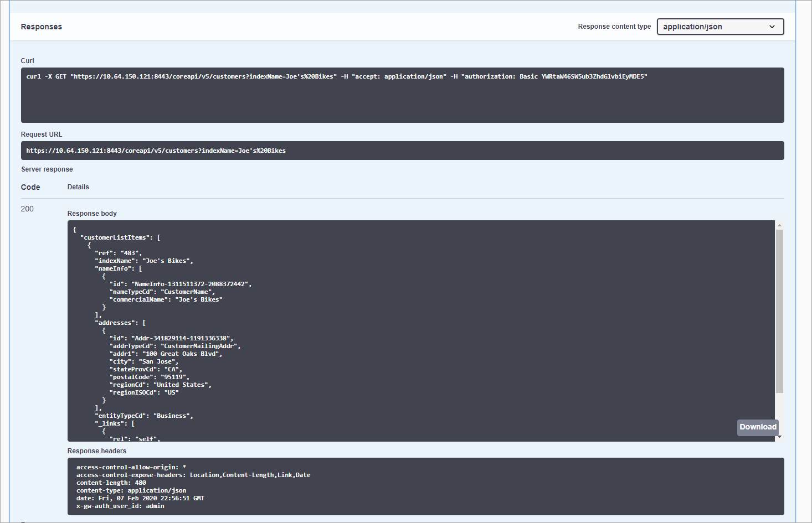Expand the application/json selector chevron
This screenshot has height=523, width=812.
click(x=772, y=26)
